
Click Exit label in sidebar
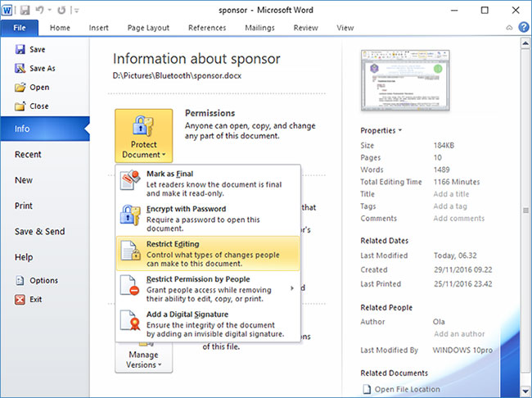36,300
